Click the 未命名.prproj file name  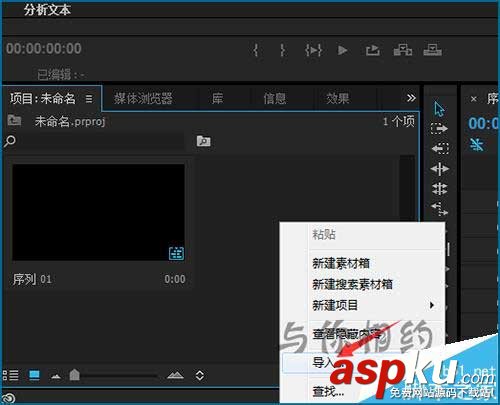click(70, 121)
